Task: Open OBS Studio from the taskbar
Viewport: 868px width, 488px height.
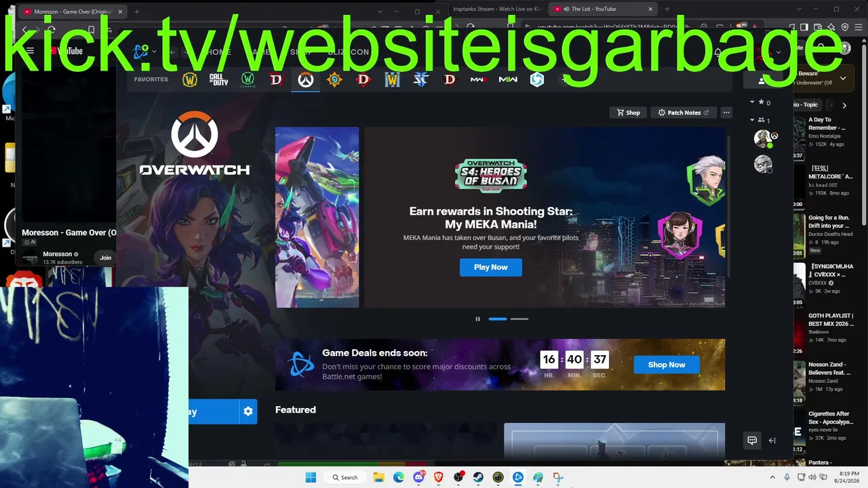Action: coord(458,477)
